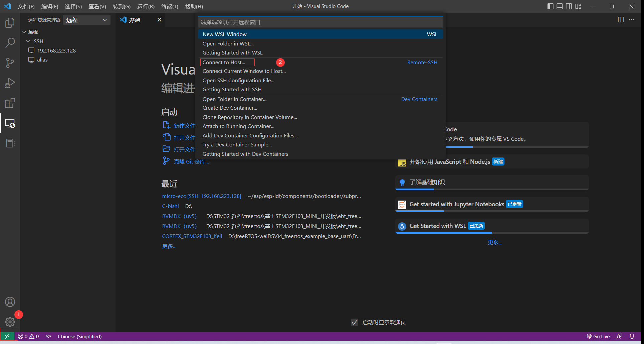Click the VS Code logo in title bar
Viewport: 644px width, 344px height.
(7, 6)
